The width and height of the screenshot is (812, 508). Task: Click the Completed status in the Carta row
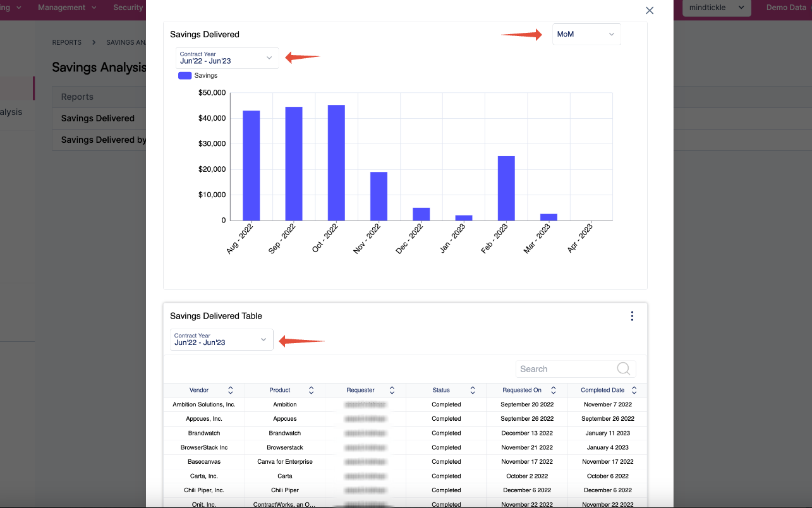[x=446, y=476]
